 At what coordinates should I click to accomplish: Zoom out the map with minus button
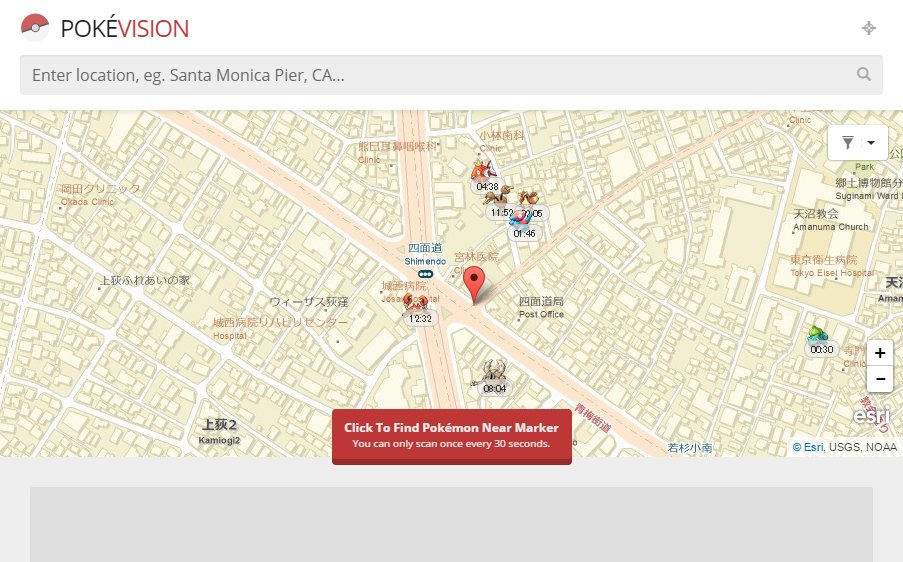pyautogui.click(x=879, y=379)
